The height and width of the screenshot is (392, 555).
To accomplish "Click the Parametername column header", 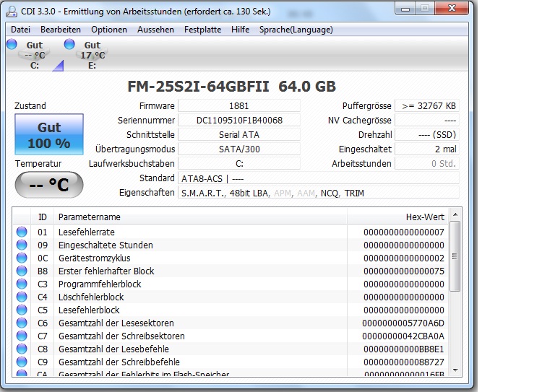I will pos(200,217).
